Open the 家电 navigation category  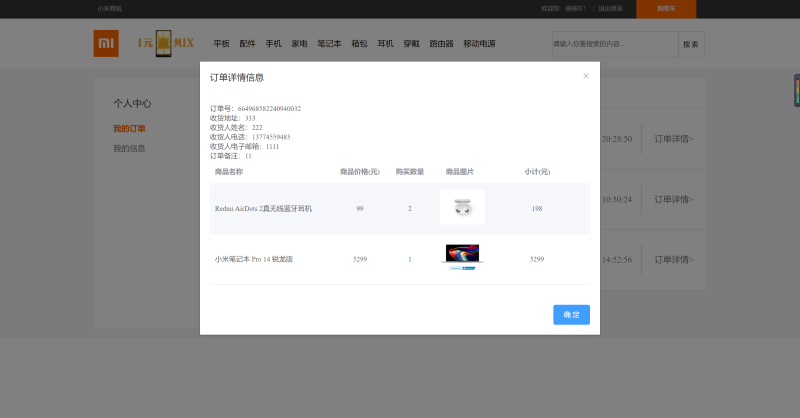[299, 44]
